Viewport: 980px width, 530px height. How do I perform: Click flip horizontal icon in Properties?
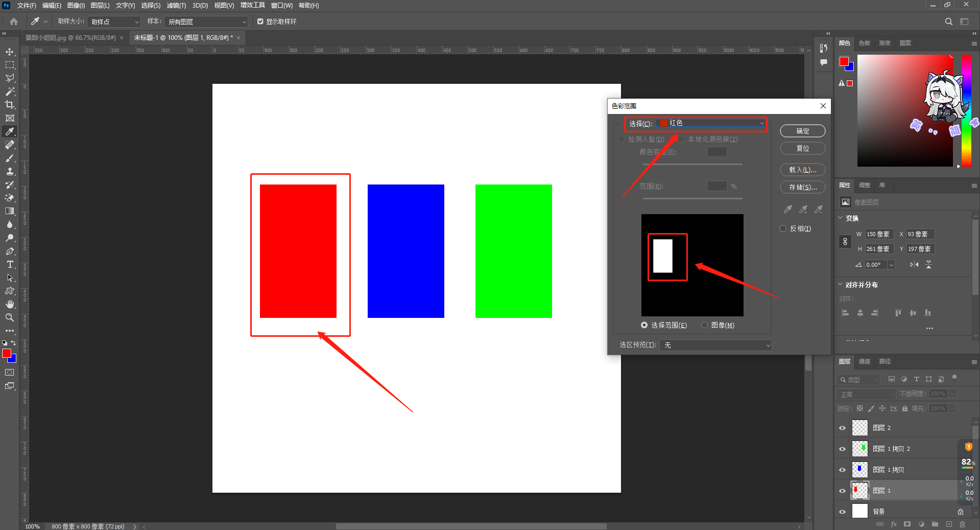(x=914, y=265)
